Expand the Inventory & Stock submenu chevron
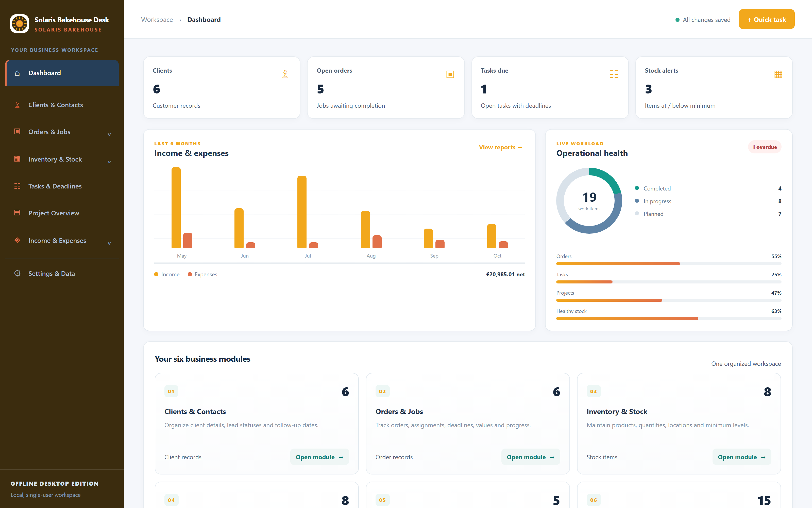 pyautogui.click(x=109, y=162)
